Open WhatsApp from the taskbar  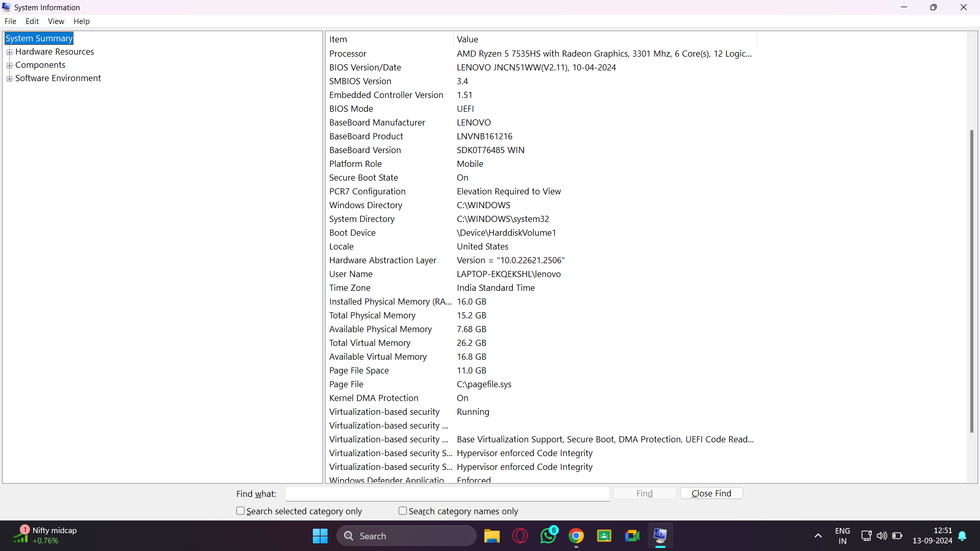pyautogui.click(x=548, y=536)
